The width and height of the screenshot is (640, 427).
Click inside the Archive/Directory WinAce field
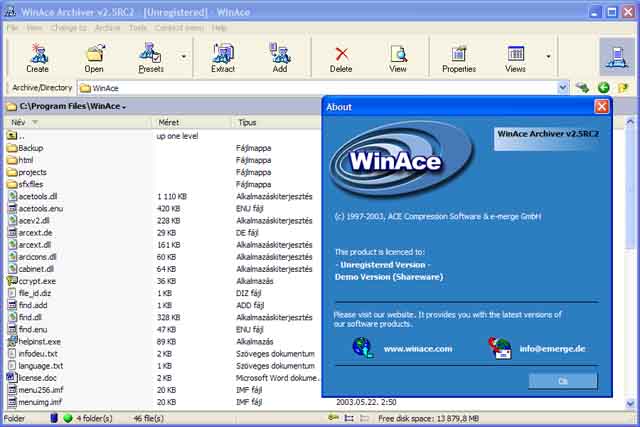coord(318,88)
